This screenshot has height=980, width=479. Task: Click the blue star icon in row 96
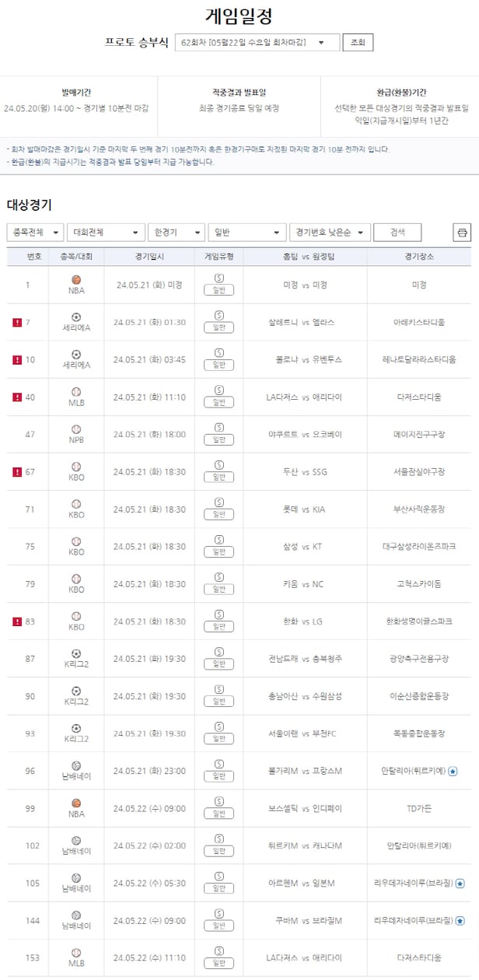coord(453,772)
